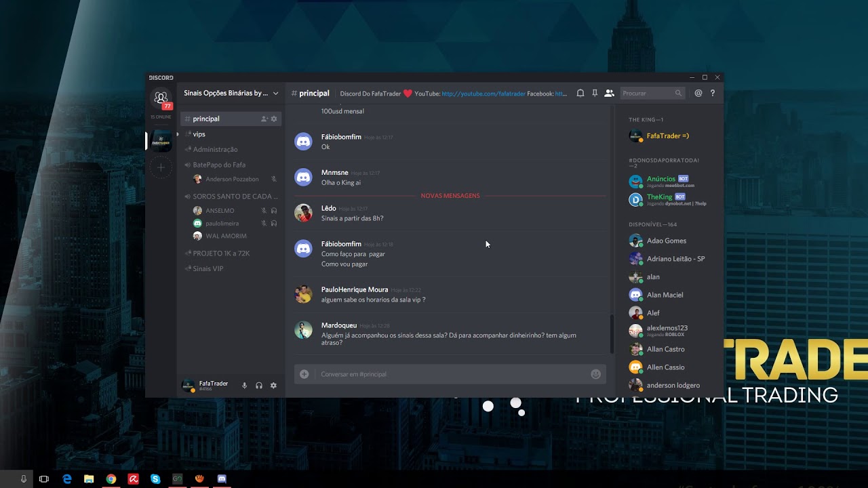
Task: Expand the arrow beside vips channel
Action: (178, 134)
